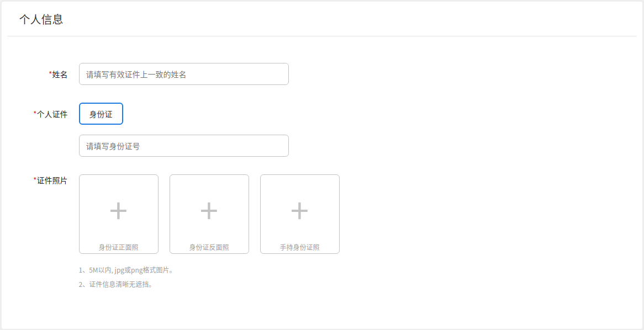Click the 手持身份证照 caption text
This screenshot has height=330, width=644.
click(299, 247)
